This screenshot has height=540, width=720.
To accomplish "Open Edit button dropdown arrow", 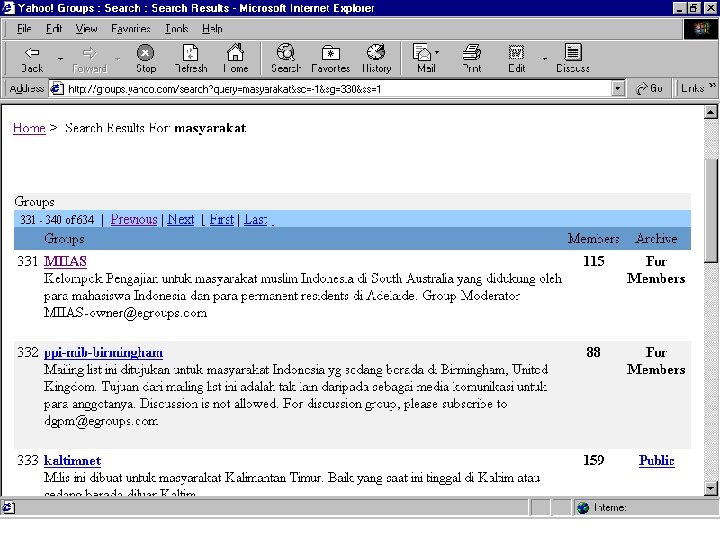I will click(545, 59).
